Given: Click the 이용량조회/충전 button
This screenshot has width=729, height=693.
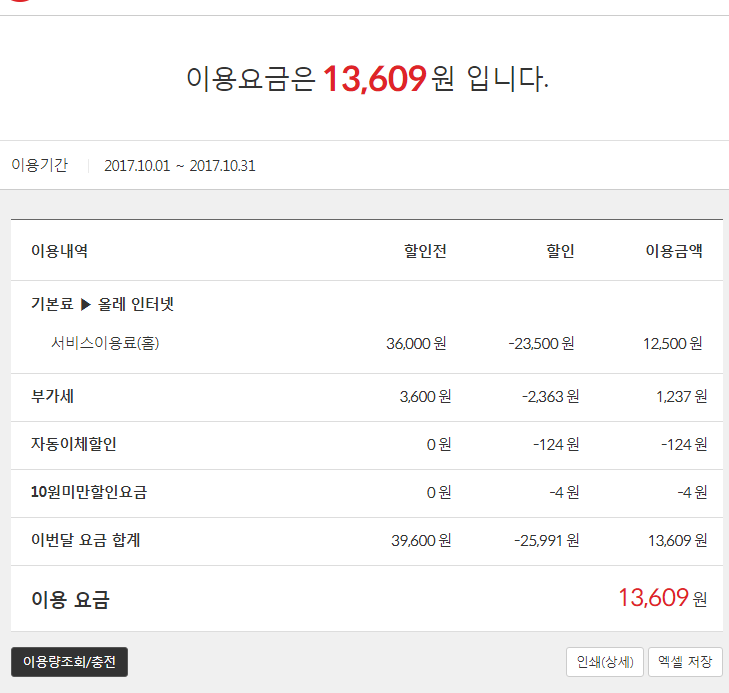Looking at the screenshot, I should coord(69,662).
